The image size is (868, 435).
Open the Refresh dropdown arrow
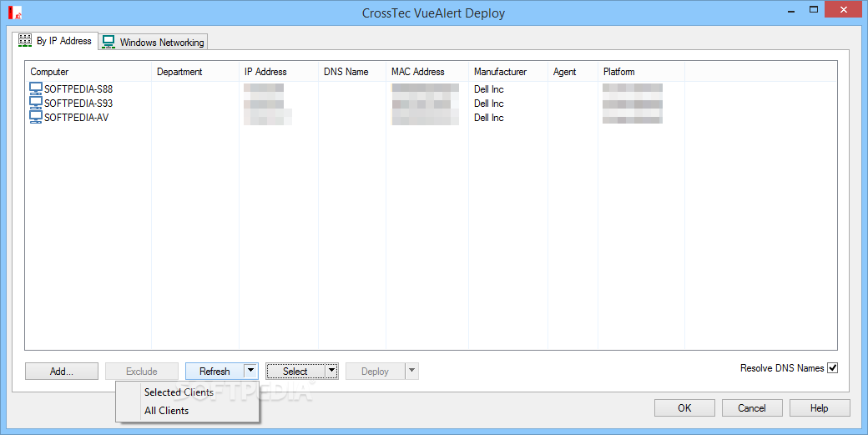250,371
